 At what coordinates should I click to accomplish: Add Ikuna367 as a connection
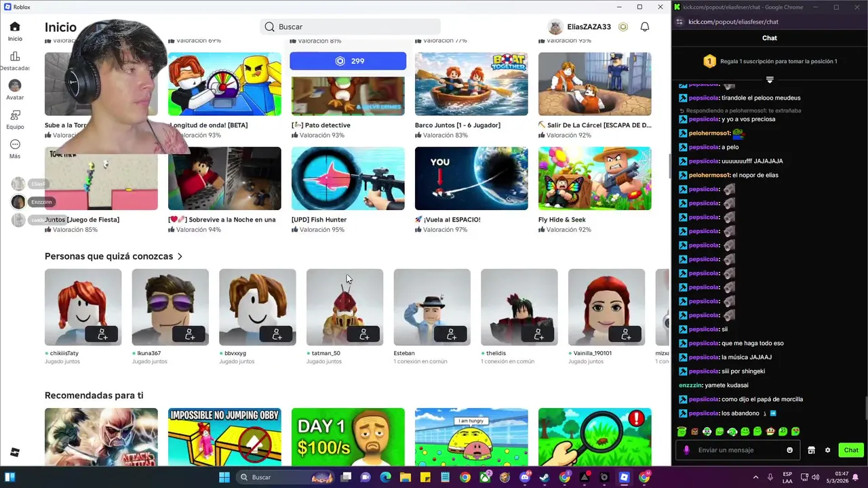pos(189,335)
